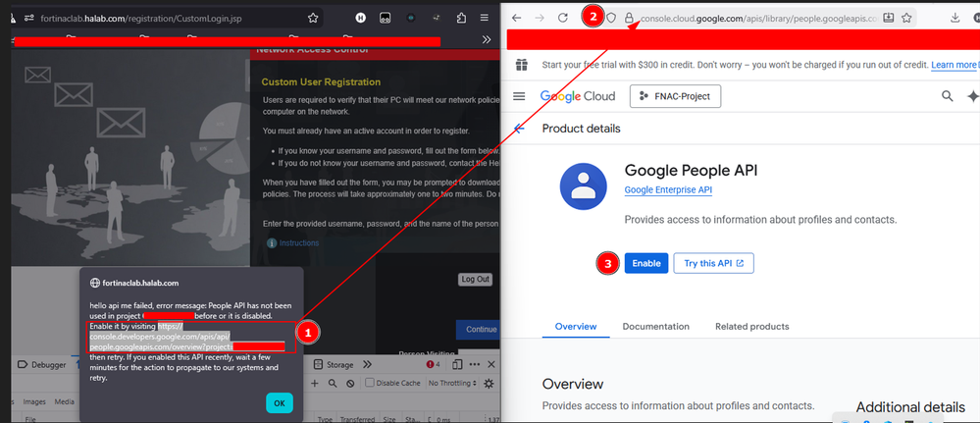
Task: Click the red error count badge in devtools
Action: (x=434, y=365)
